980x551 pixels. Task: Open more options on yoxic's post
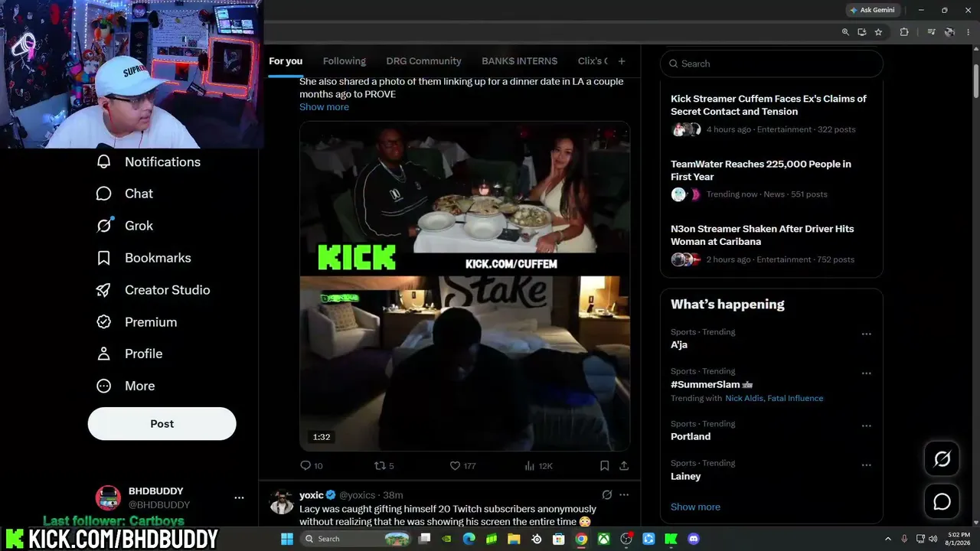pyautogui.click(x=624, y=495)
